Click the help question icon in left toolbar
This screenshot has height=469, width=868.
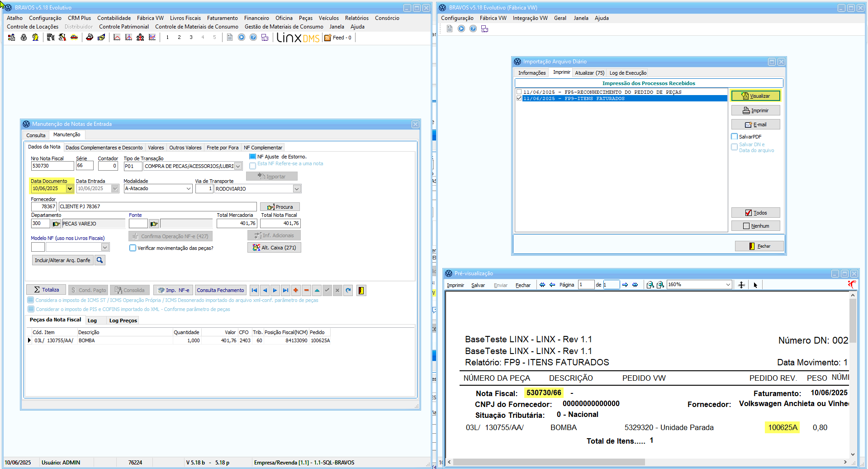click(x=253, y=38)
